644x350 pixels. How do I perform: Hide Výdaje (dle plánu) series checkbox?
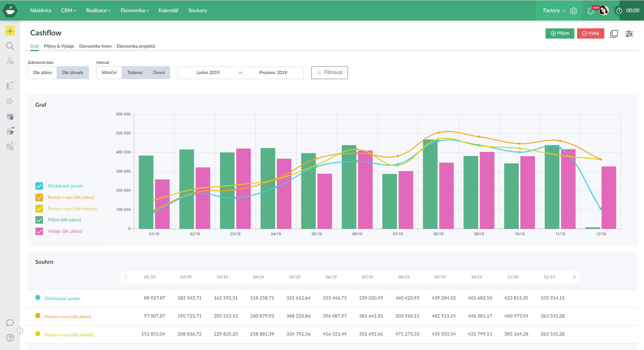tap(39, 231)
